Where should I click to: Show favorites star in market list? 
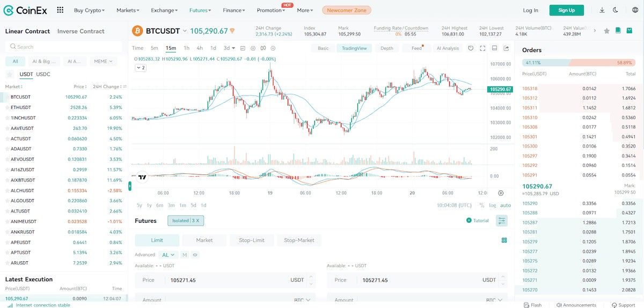click(x=10, y=74)
